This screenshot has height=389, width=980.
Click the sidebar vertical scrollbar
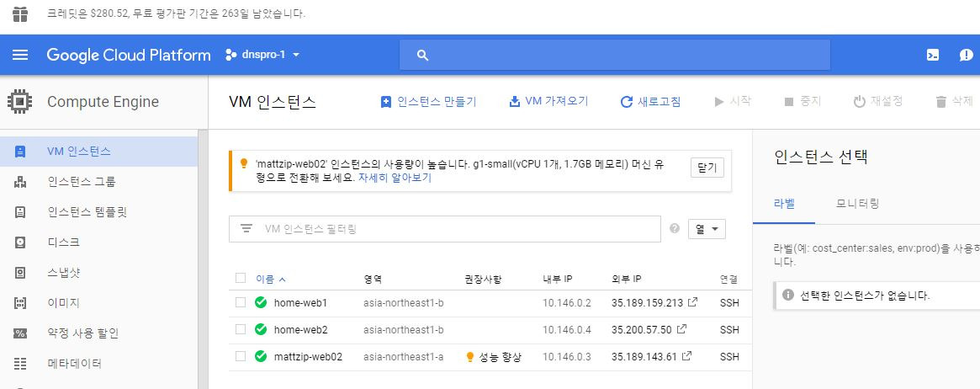pyautogui.click(x=203, y=259)
